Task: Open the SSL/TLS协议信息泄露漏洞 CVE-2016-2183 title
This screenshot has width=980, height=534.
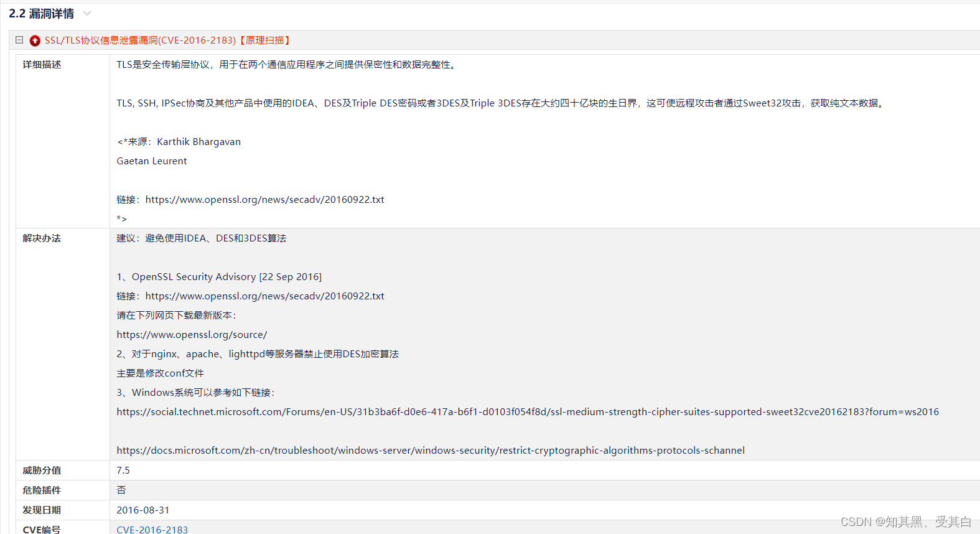Action: 169,40
